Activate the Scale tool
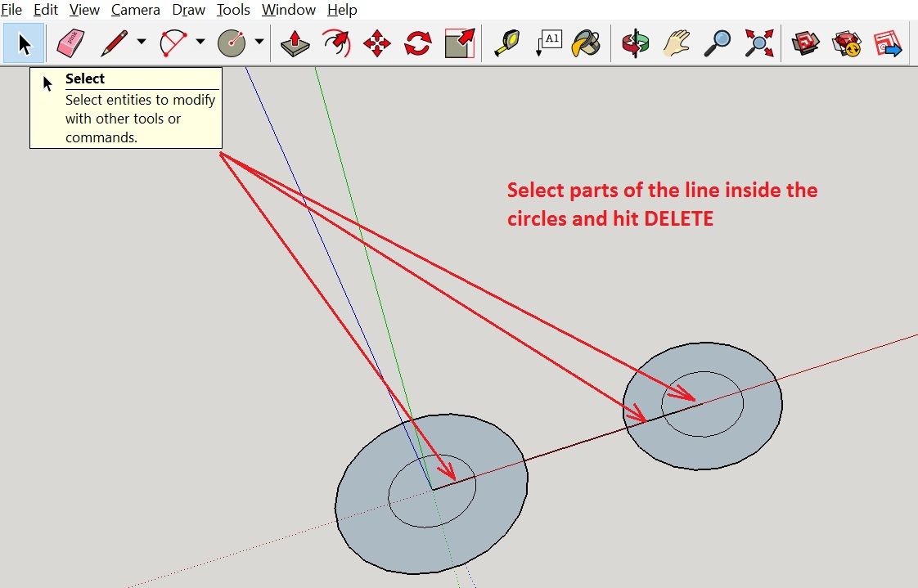Screen dimensions: 918x588 pyautogui.click(x=458, y=43)
